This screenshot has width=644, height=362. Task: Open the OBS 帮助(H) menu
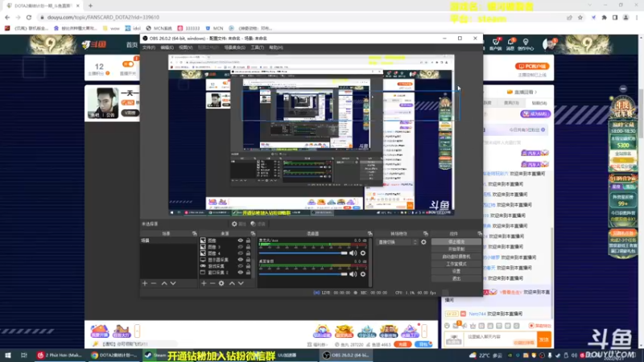[x=275, y=47]
